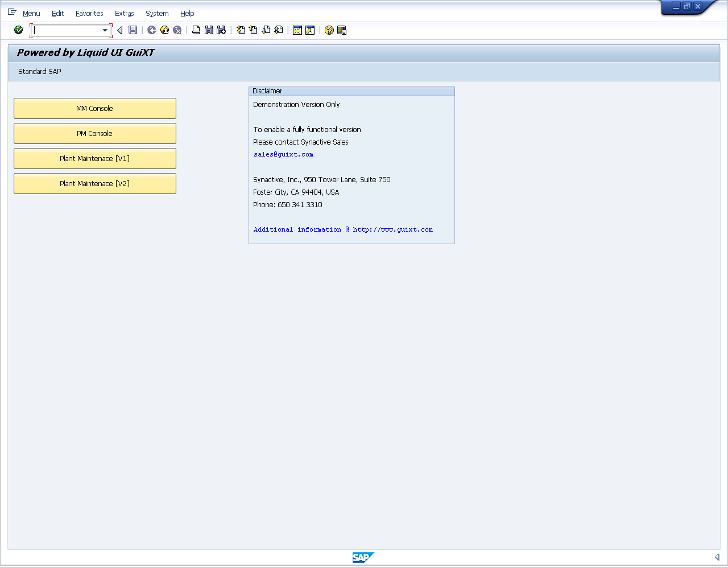This screenshot has height=568, width=728.
Task: Go to Last Page icon
Action: 279,30
